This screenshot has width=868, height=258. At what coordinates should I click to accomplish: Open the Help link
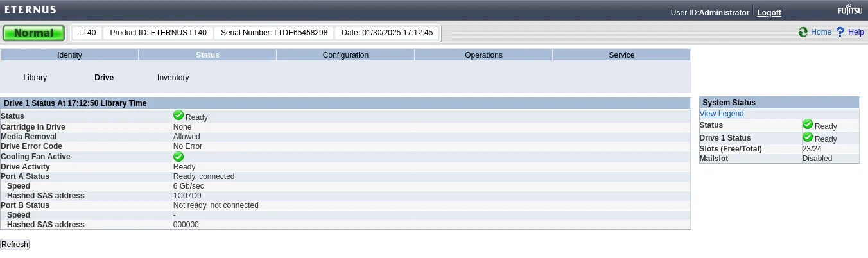[x=856, y=32]
